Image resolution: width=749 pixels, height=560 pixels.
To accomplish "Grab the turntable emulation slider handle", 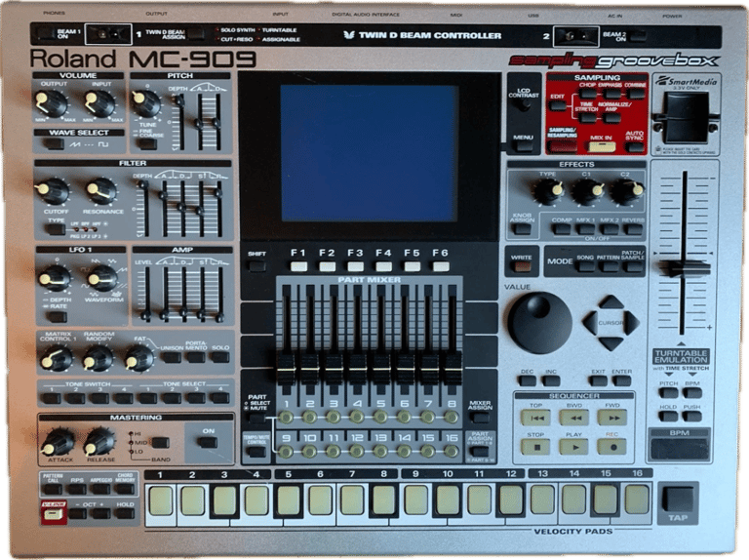I will pyautogui.click(x=684, y=269).
